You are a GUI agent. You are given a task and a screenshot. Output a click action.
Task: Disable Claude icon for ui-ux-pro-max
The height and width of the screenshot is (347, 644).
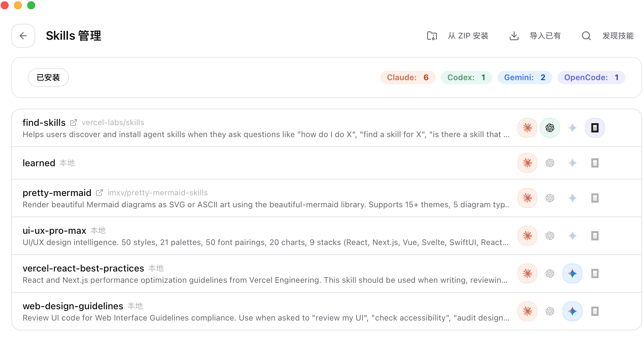527,236
